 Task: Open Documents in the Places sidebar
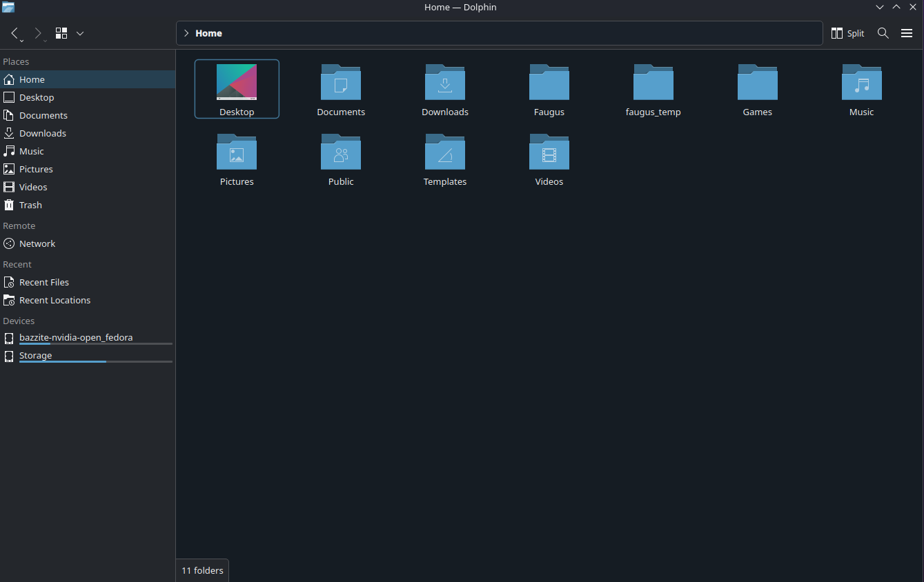coord(88,115)
